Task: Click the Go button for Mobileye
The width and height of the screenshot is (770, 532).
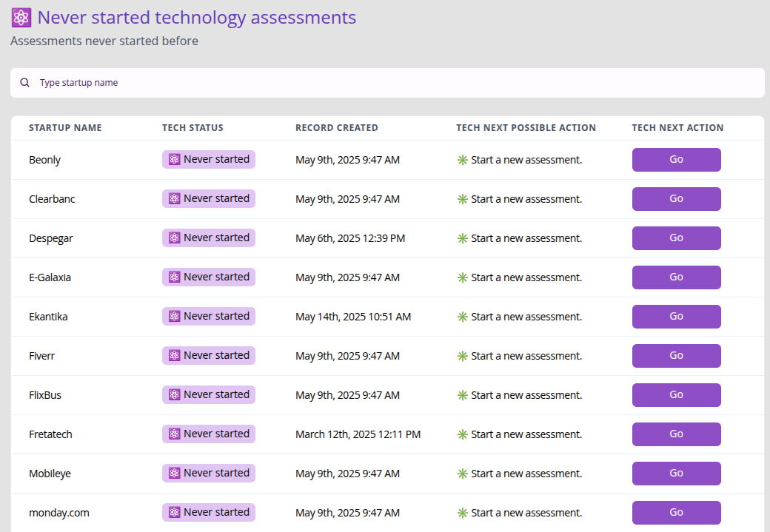Action: click(x=676, y=474)
